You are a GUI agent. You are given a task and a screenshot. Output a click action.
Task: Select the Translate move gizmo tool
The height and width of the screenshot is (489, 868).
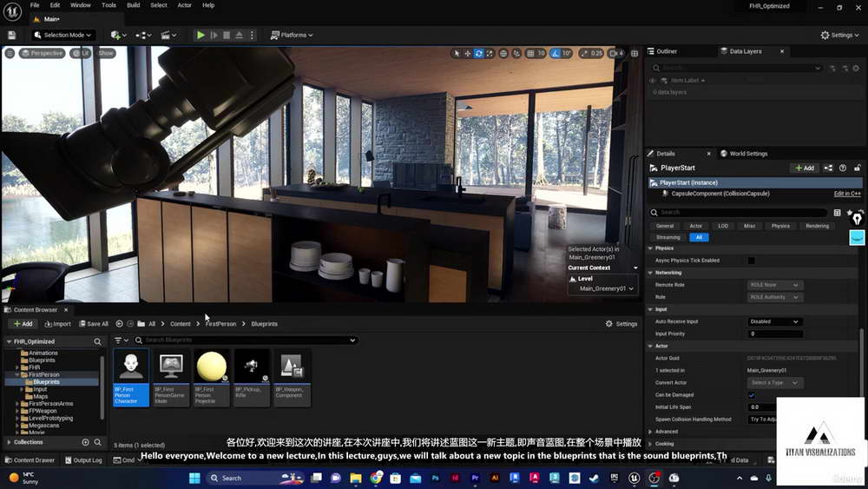coord(468,53)
